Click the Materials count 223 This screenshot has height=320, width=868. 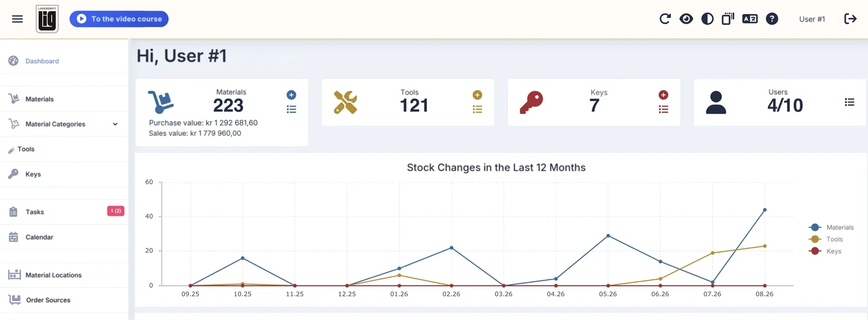pyautogui.click(x=228, y=105)
